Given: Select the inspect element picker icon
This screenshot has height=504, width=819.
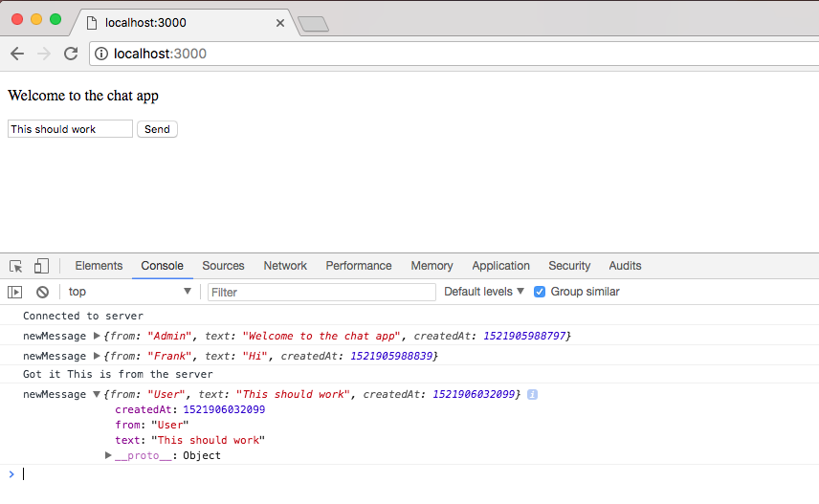Looking at the screenshot, I should 16,266.
